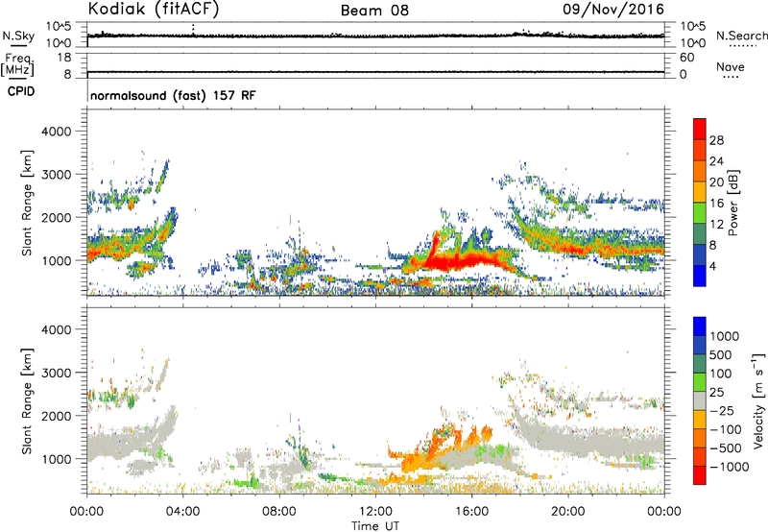Click '2000' on power panel range axis

(x=56, y=217)
